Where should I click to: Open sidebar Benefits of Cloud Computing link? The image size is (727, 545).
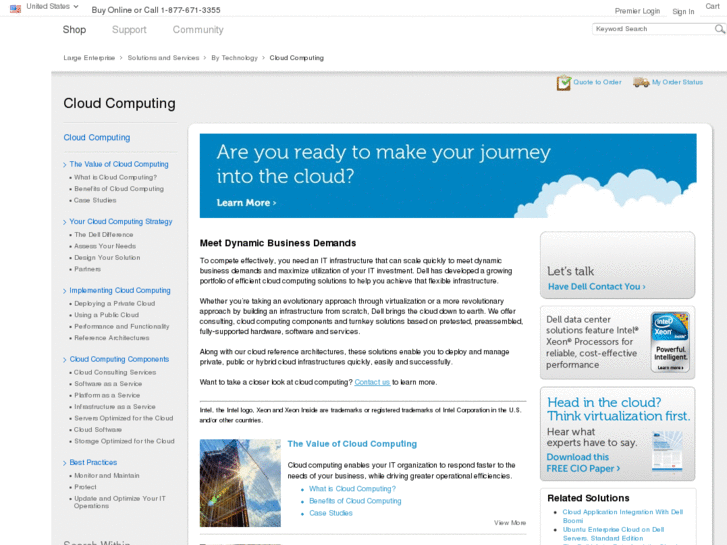tap(119, 189)
